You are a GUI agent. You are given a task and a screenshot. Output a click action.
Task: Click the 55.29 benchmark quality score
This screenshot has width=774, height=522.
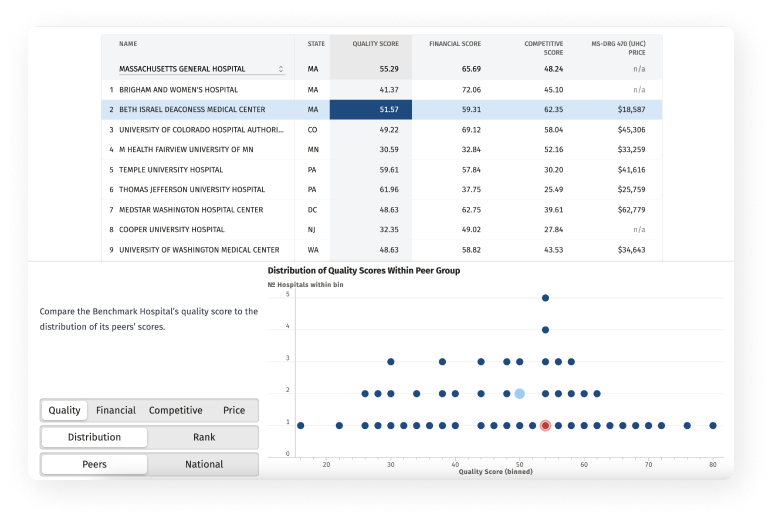pyautogui.click(x=389, y=69)
